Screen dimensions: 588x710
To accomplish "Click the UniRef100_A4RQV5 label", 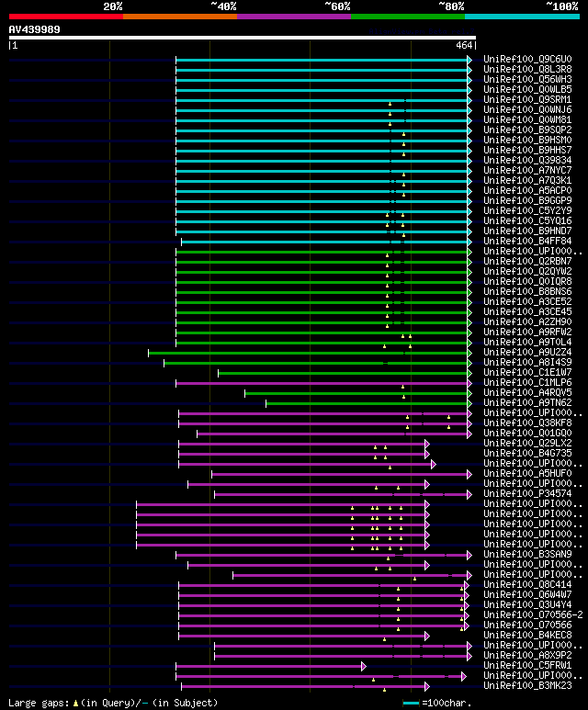I will (527, 393).
